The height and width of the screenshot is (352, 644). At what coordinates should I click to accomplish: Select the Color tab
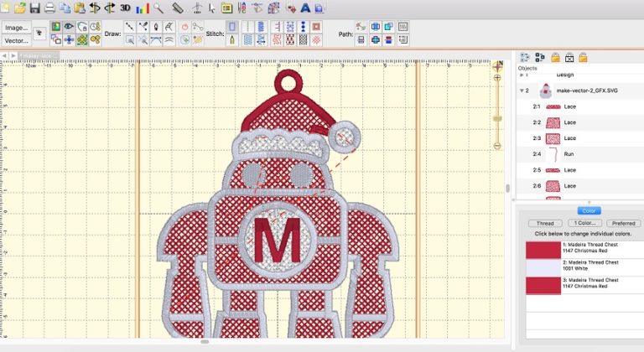pos(588,210)
